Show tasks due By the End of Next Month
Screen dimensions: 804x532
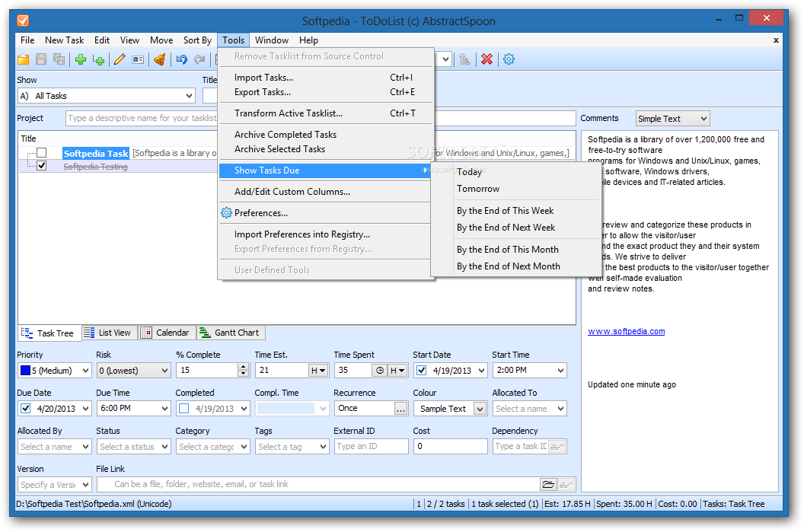[x=516, y=266]
